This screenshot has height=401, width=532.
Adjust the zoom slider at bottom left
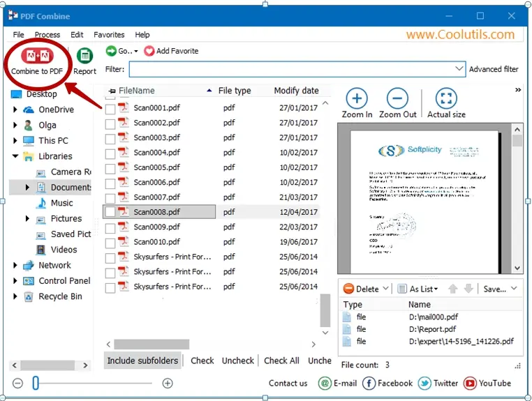pos(36,383)
